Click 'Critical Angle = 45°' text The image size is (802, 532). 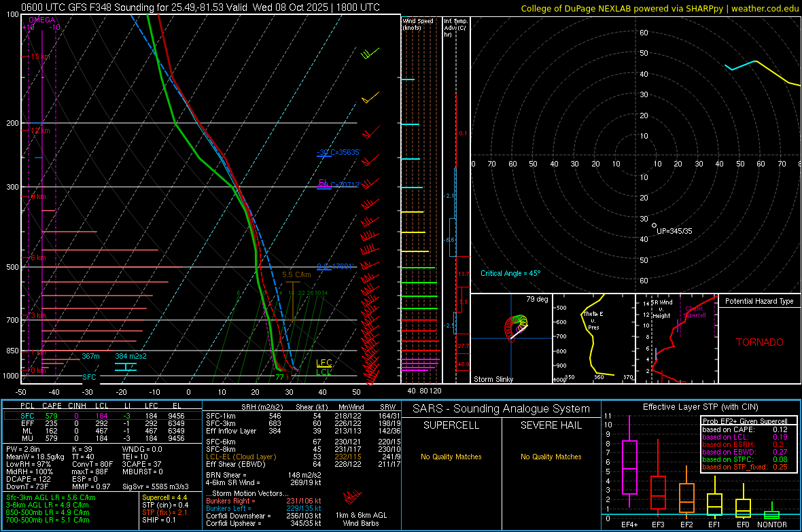510,273
